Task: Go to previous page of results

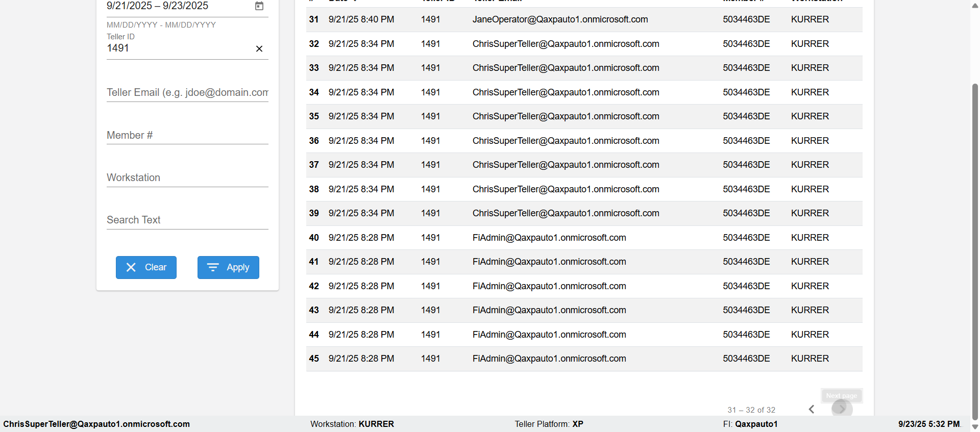Action: (x=812, y=409)
